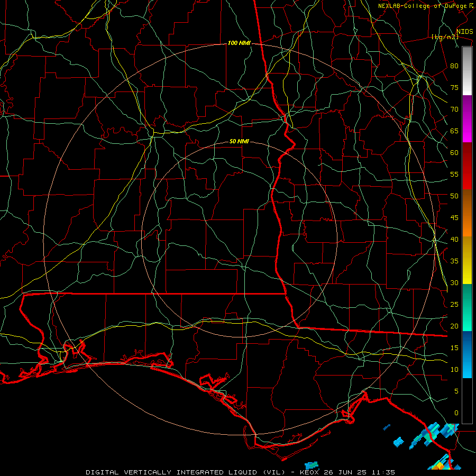Click the 11:35 timestamp in the footer

pyautogui.click(x=383, y=472)
